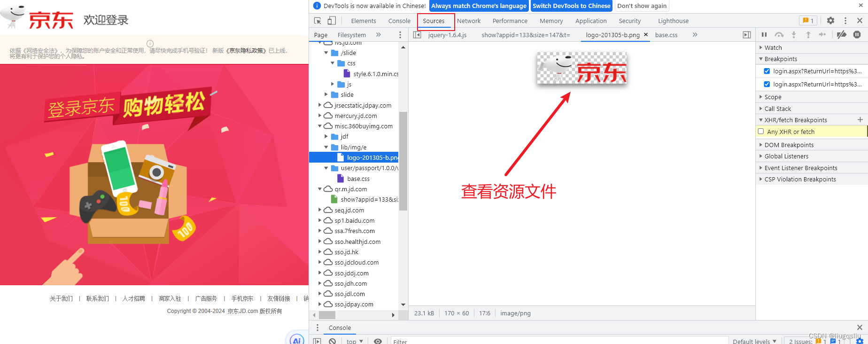Deactivate breakpoints icon
The width and height of the screenshot is (868, 344).
pos(842,35)
